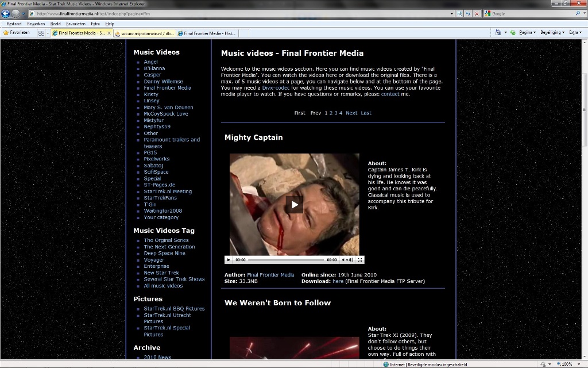Viewport: 588px width, 368px height.
Task: Click the Last pagination link
Action: pyautogui.click(x=366, y=113)
